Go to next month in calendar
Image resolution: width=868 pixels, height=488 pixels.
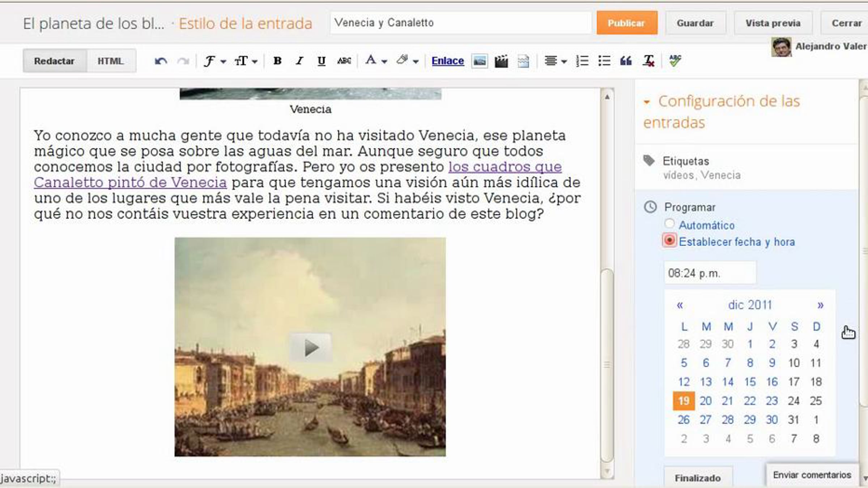[820, 305]
